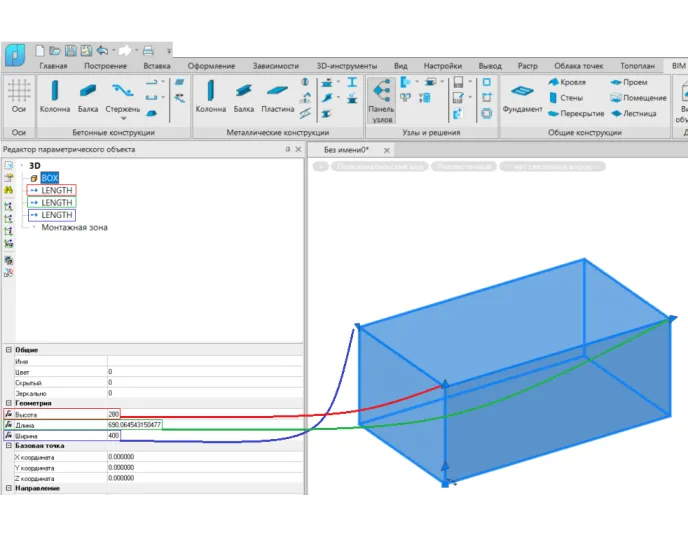Select the Фундамент tool
This screenshot has height=537, width=688.
(522, 97)
